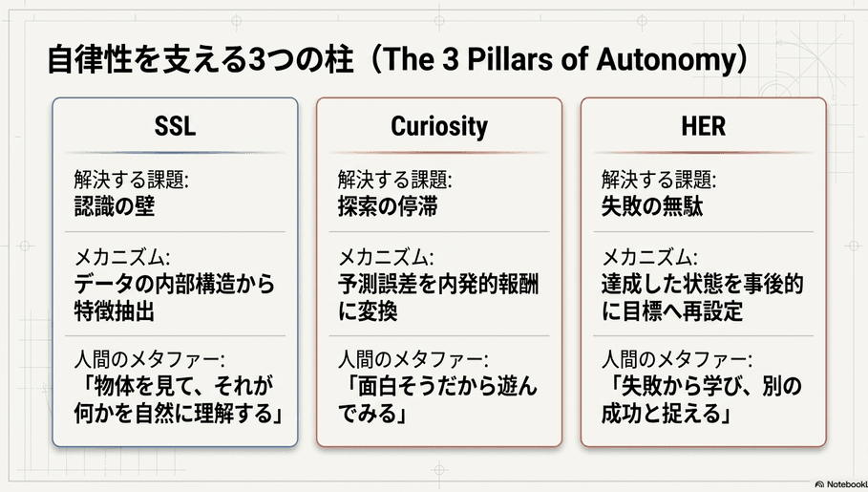Click the メカニズム label in HER card
The width and height of the screenshot is (868, 492).
pos(650,257)
